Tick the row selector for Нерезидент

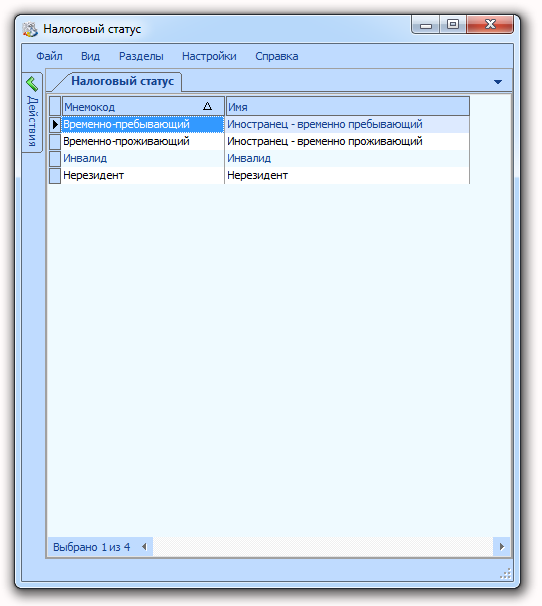click(x=55, y=175)
